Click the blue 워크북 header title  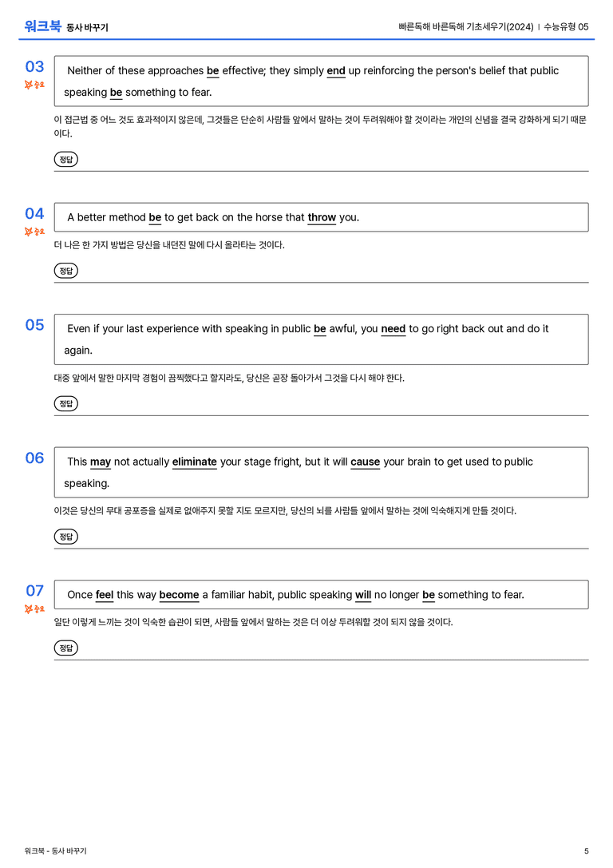tap(42, 26)
